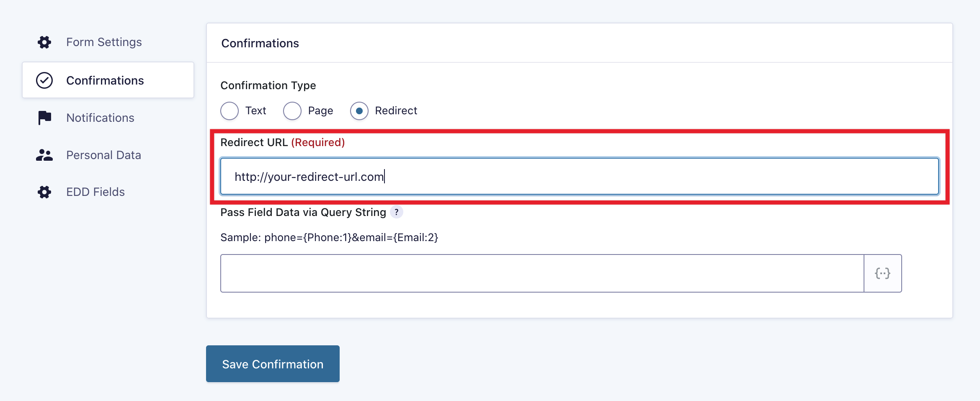The image size is (980, 401).
Task: Choose the Redirect radio button
Action: click(x=359, y=111)
